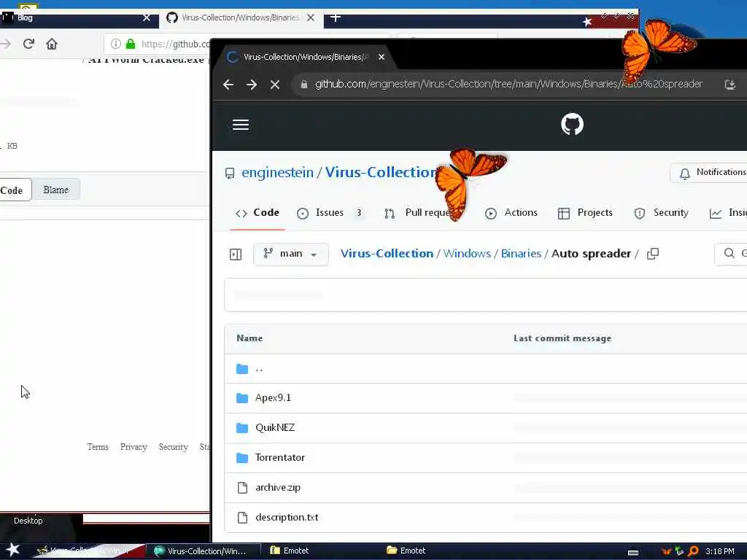747x560 pixels.
Task: Click Binaries in the breadcrumb path
Action: coord(521,254)
